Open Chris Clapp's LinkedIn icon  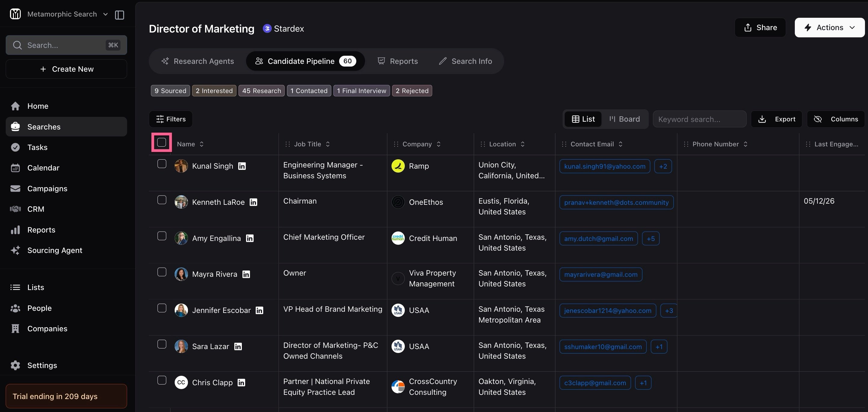(x=241, y=382)
